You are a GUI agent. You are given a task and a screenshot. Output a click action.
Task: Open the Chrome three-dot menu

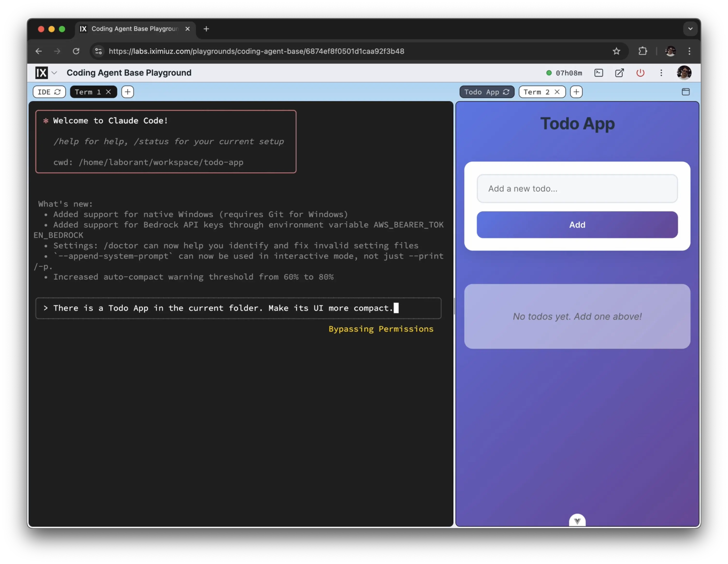point(689,51)
